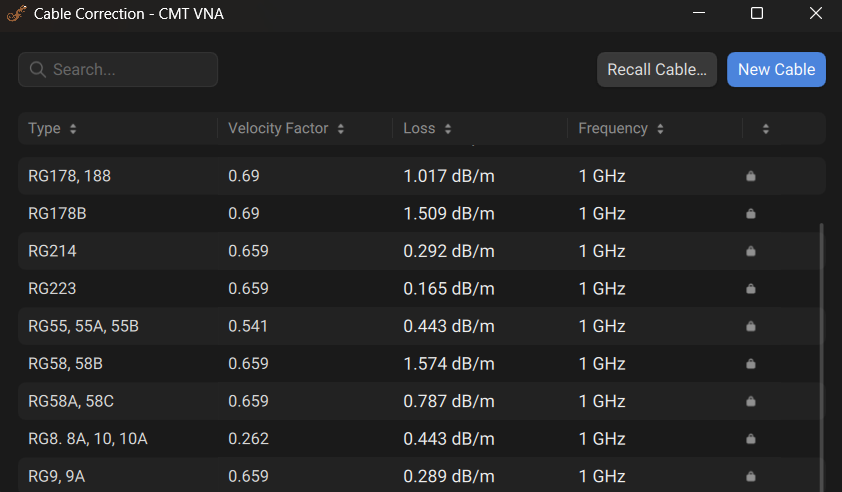Screen dimensions: 842x492
Task: Sort by the Loss column header
Action: coord(427,129)
